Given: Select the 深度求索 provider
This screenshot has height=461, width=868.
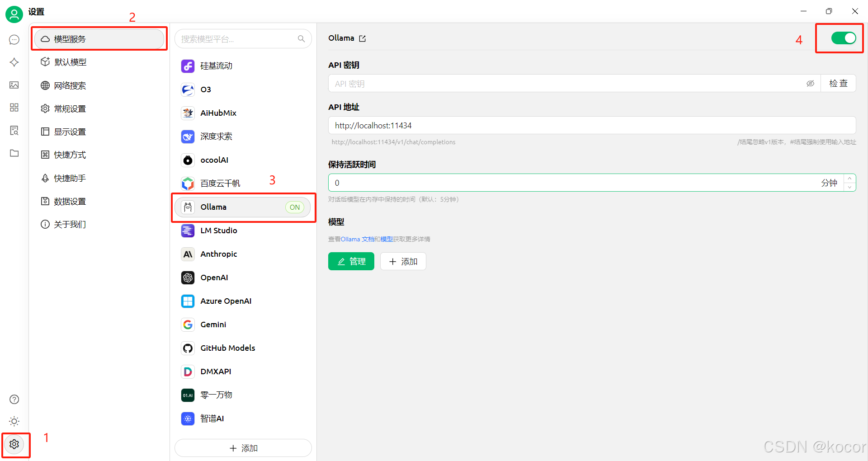Looking at the screenshot, I should click(243, 136).
